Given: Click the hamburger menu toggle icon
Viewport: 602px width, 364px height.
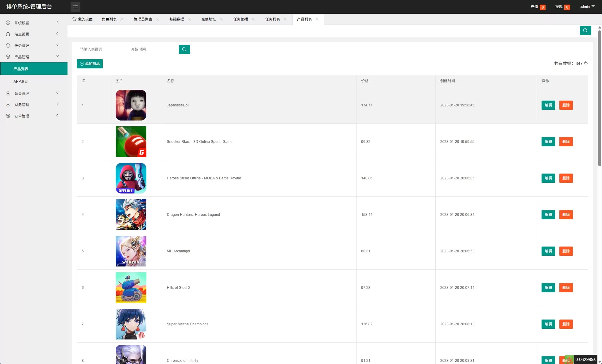Looking at the screenshot, I should point(75,7).
